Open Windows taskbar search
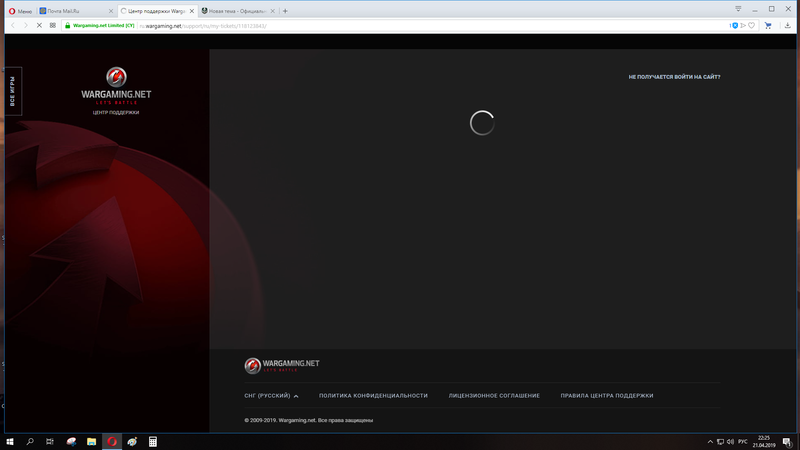The image size is (800, 450). click(30, 442)
